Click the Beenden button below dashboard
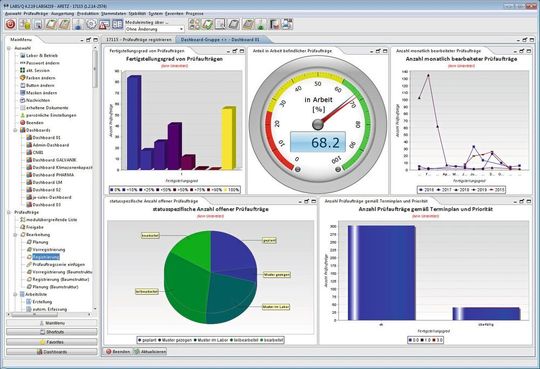Viewport: 540px width, 369px height. (117, 351)
